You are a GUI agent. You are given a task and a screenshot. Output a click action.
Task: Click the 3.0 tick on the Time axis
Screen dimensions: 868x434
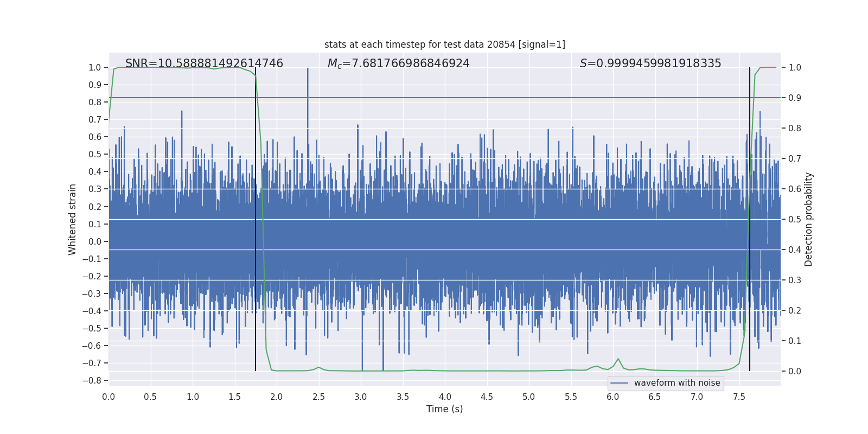point(361,397)
